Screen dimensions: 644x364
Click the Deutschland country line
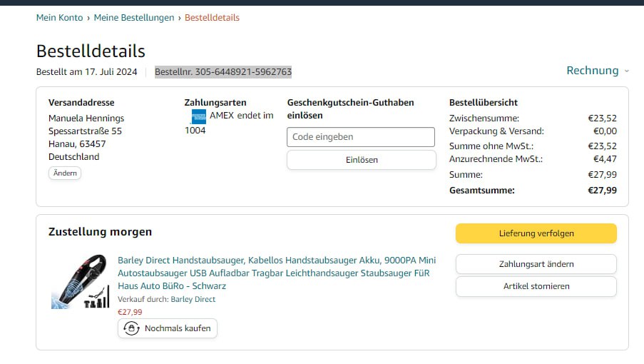click(x=74, y=157)
